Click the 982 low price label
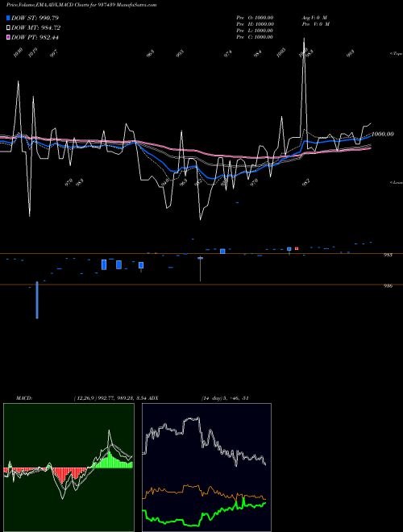This screenshot has width=403, height=532. click(x=306, y=182)
